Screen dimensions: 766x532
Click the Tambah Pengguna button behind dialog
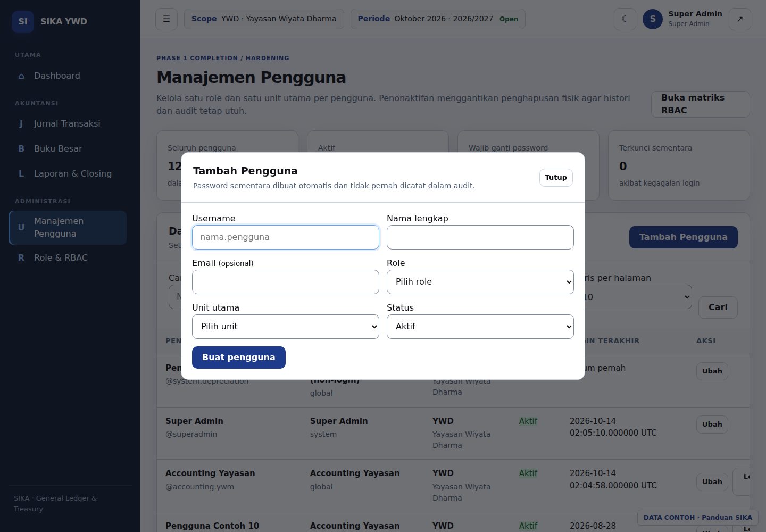point(684,237)
